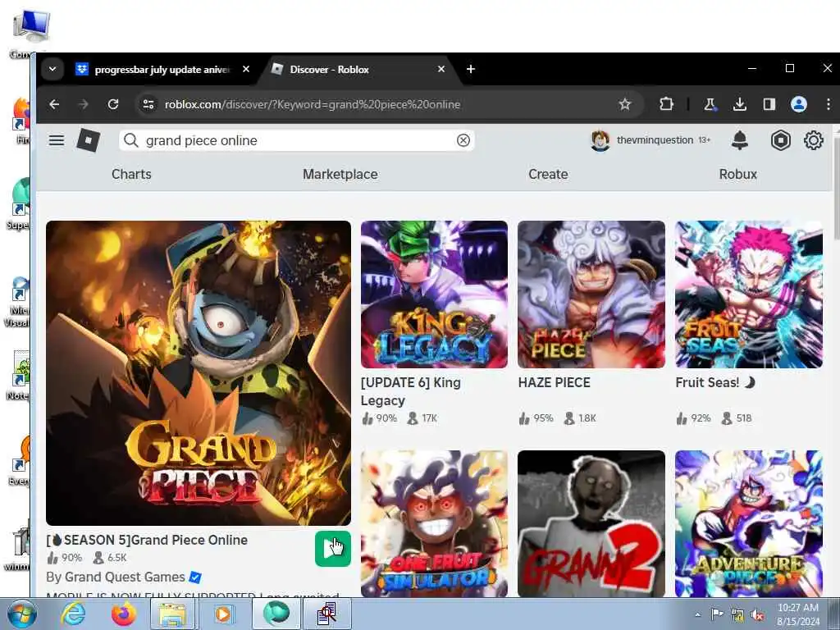The width and height of the screenshot is (840, 630).
Task: Open the Roblox settings gear
Action: click(813, 140)
